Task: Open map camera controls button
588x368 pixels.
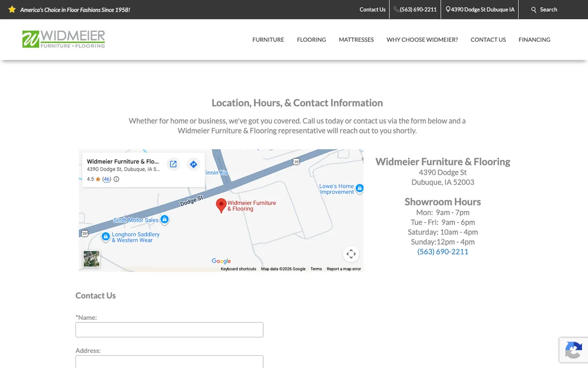Action: coord(351,254)
